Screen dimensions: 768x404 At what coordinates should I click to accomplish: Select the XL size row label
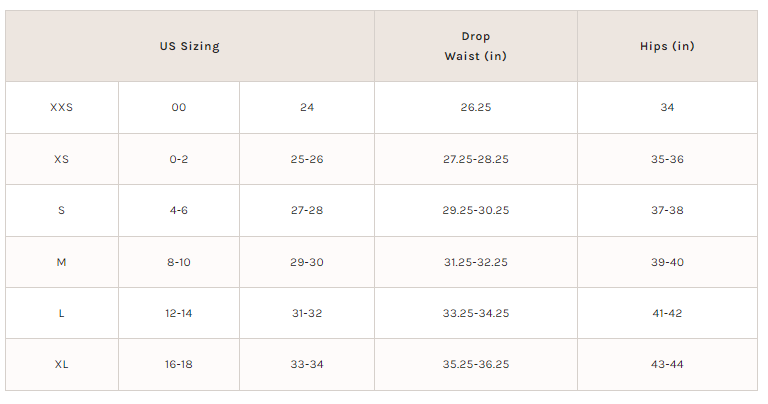click(x=62, y=364)
